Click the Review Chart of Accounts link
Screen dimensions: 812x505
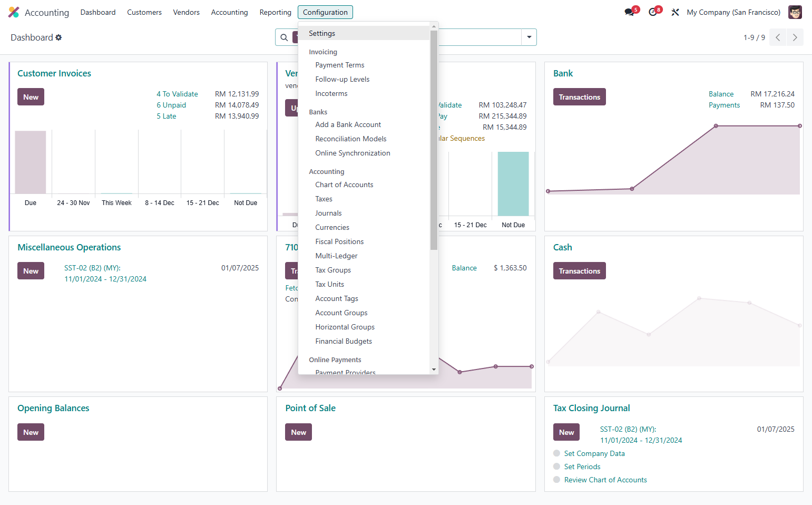click(x=605, y=480)
